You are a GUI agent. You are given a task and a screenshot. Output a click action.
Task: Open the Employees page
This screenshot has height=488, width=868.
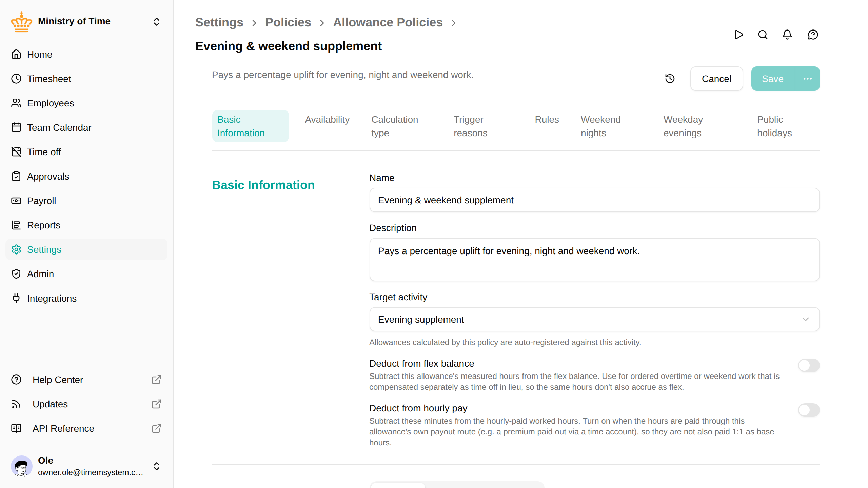tap(86, 103)
